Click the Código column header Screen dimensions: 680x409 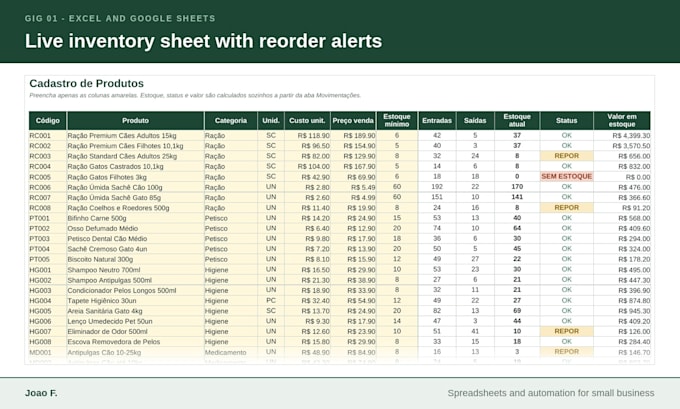pos(48,121)
